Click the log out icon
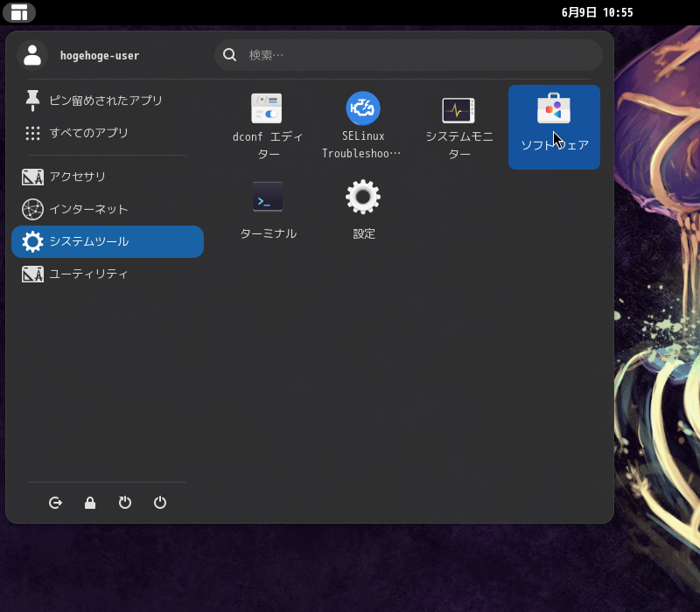 point(55,503)
